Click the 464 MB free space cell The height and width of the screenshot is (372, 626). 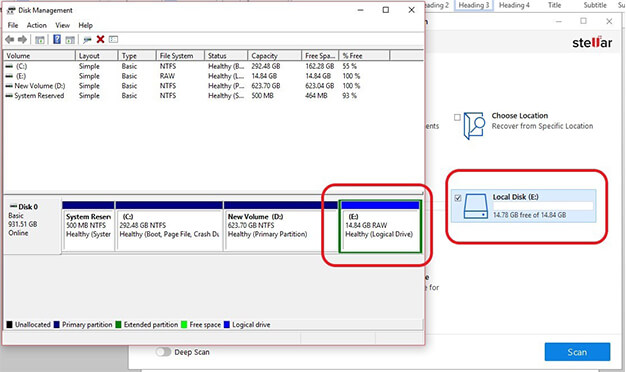[316, 96]
